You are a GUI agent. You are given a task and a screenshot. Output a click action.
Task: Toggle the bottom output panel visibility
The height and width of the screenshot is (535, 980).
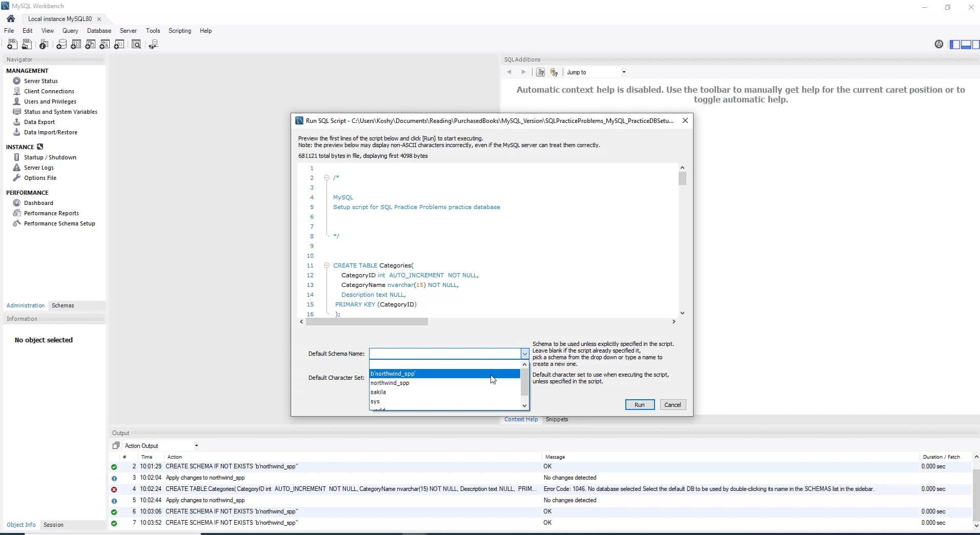966,45
